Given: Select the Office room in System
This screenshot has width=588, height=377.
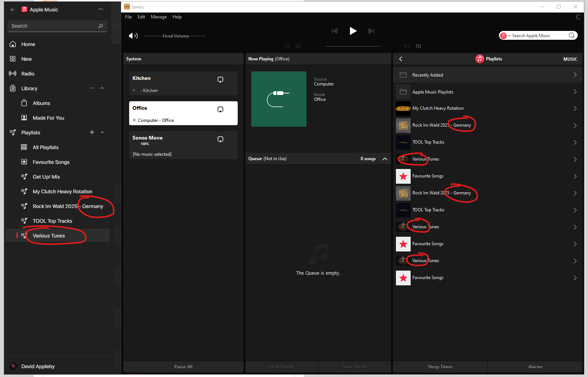Looking at the screenshot, I should (x=183, y=113).
